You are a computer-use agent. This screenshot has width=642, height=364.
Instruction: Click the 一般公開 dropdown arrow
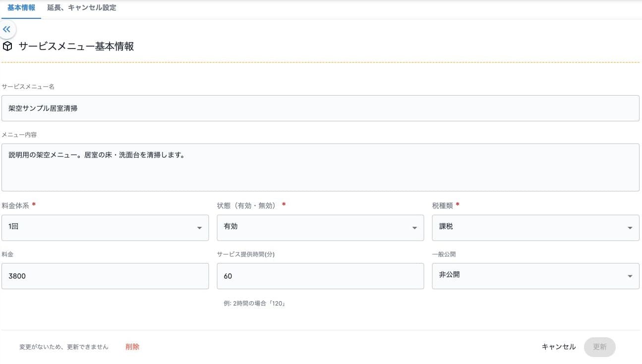coord(630,276)
